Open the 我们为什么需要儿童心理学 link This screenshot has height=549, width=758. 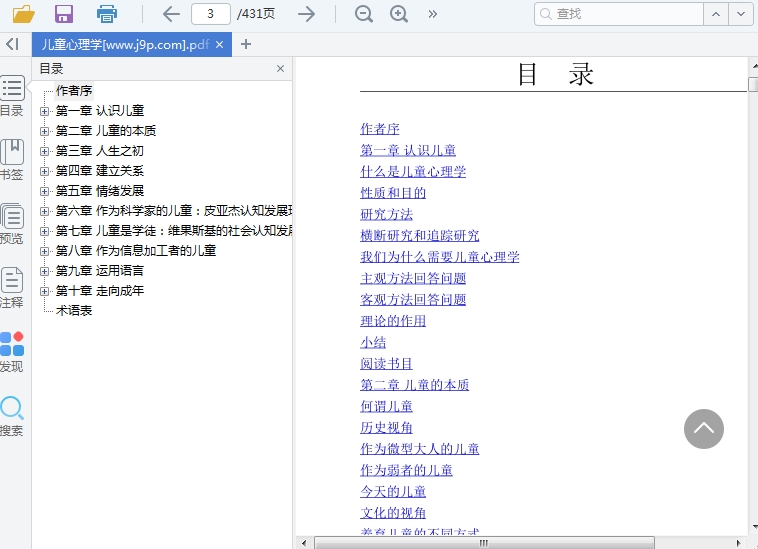coord(439,257)
